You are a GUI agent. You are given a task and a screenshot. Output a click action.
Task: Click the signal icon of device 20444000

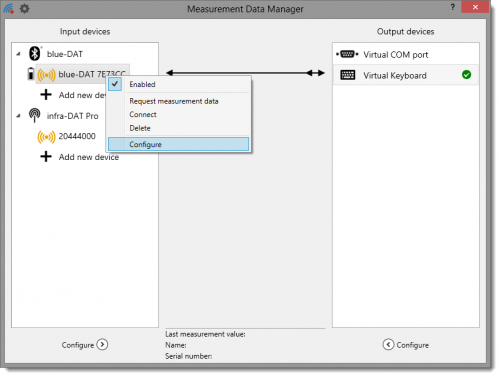46,137
